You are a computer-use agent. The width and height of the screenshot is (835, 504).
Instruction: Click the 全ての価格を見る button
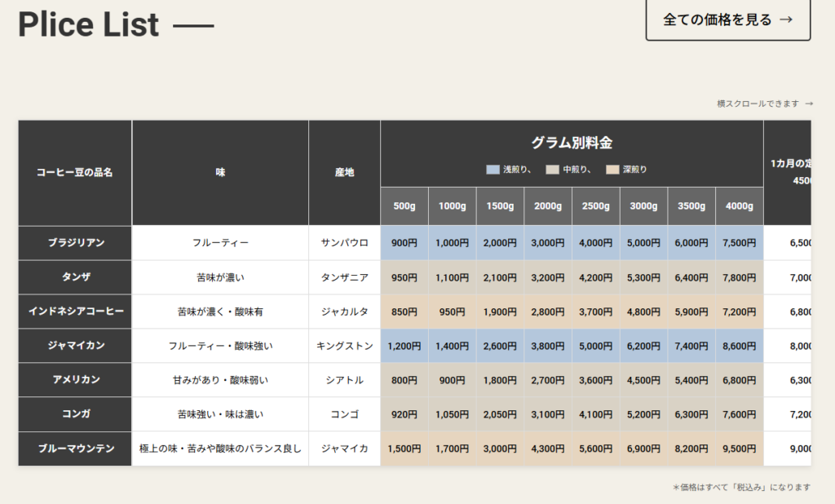(727, 20)
